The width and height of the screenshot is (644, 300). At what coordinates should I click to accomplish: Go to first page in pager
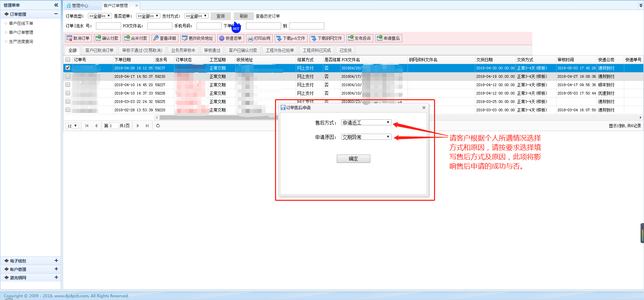coord(87,126)
